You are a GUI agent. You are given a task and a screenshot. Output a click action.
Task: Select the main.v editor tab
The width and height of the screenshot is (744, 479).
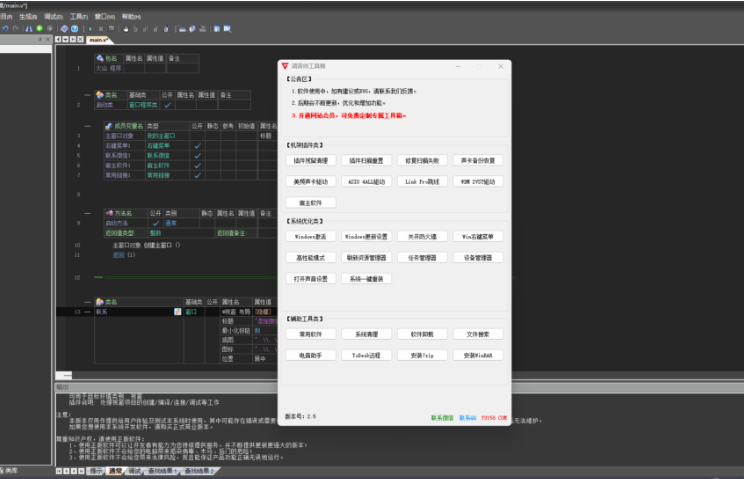[x=99, y=40]
